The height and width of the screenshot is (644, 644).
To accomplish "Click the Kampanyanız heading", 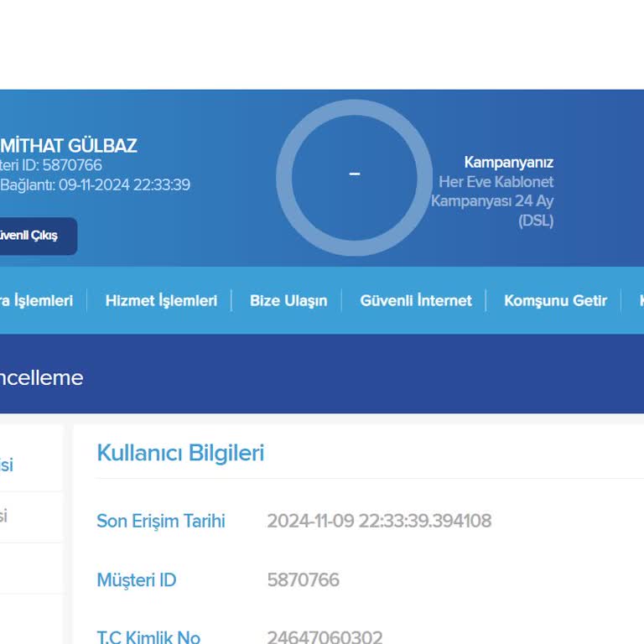I will coord(509,163).
